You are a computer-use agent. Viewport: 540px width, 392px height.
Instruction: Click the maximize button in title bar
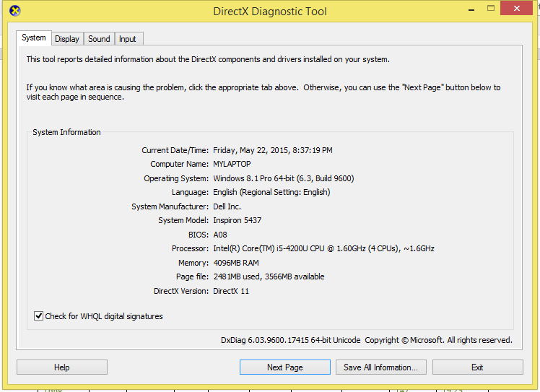tap(492, 9)
